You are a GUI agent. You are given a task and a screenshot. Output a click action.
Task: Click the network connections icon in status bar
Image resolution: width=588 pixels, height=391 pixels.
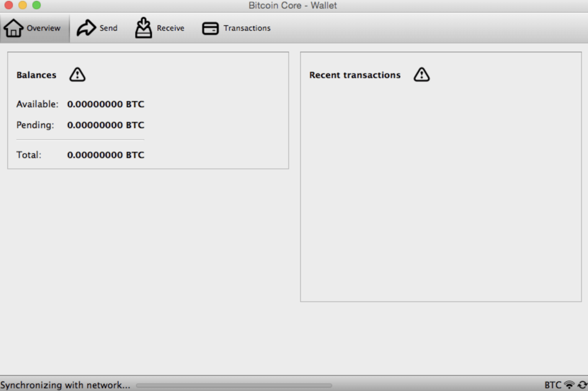569,385
